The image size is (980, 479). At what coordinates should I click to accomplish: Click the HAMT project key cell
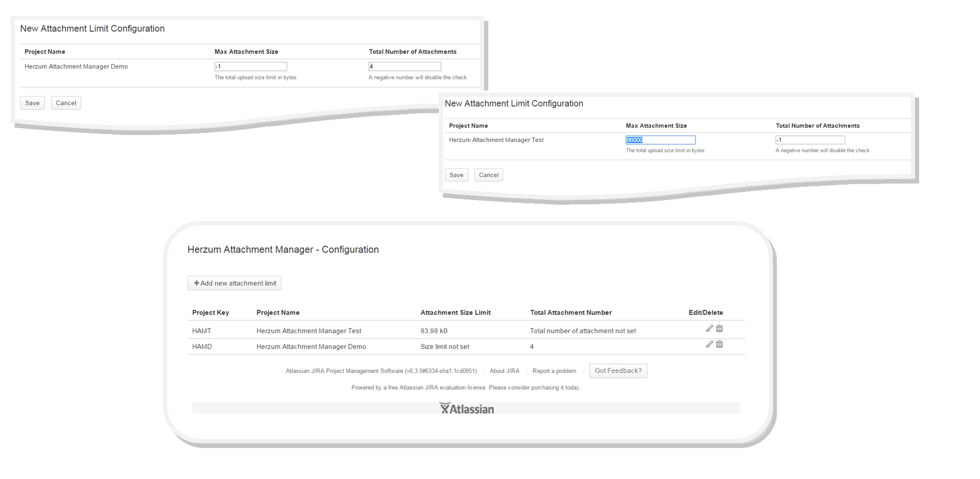click(x=202, y=331)
